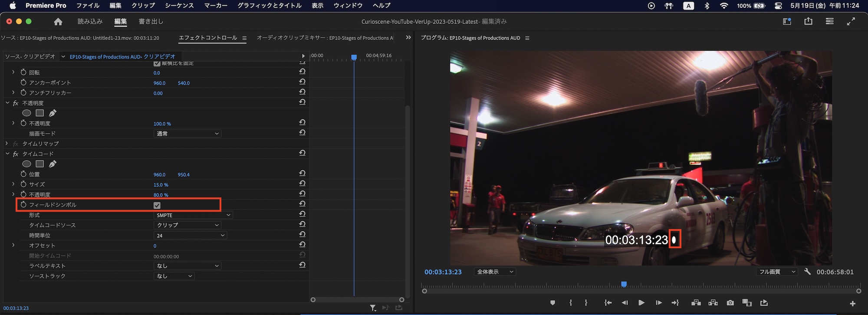Select the pen mask tool under タイムコード
Screen dimensions: 868x315
[53, 164]
